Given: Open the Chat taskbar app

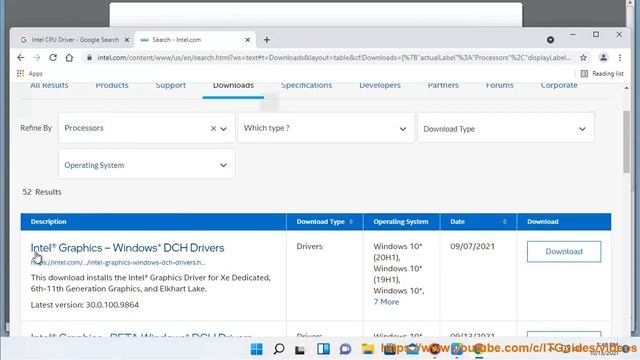Looking at the screenshot, I should coord(345,349).
